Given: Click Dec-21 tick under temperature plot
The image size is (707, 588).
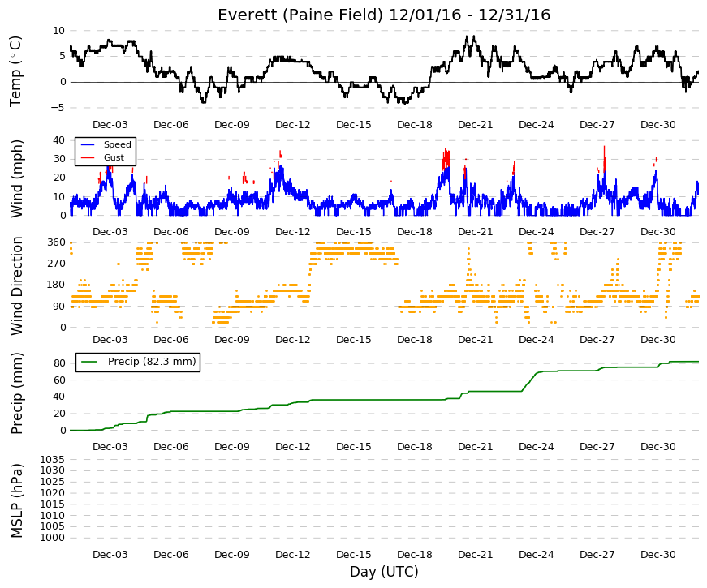Looking at the screenshot, I should [x=475, y=125].
